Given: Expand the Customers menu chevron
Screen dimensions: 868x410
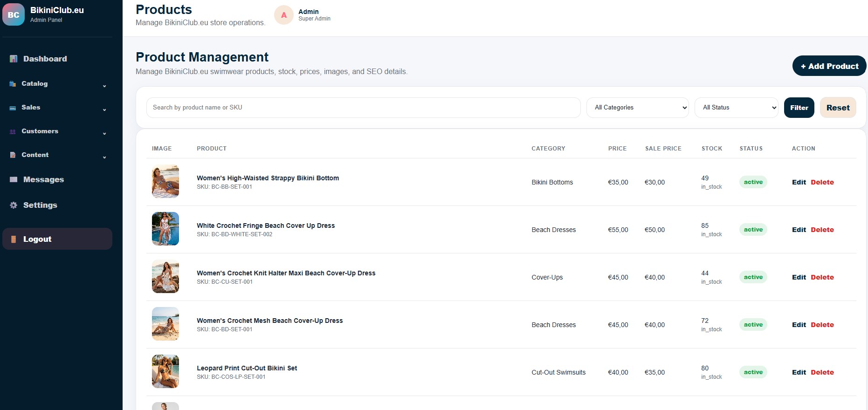Looking at the screenshot, I should click(104, 133).
